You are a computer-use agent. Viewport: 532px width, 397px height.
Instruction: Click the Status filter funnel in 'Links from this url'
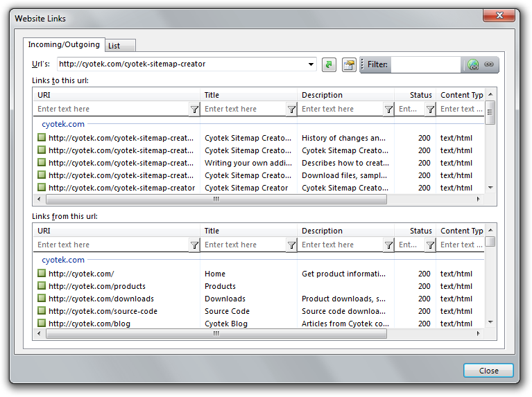pos(430,245)
